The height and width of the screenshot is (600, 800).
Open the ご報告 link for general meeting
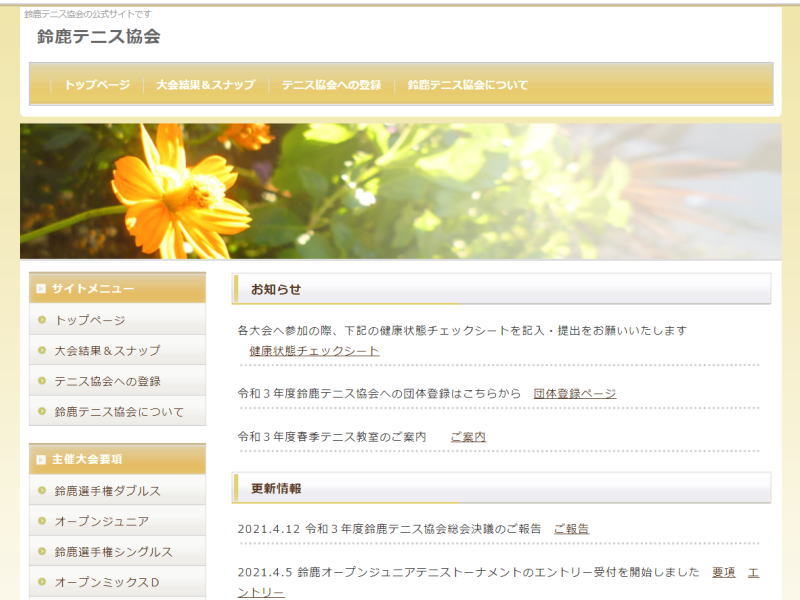coord(571,529)
